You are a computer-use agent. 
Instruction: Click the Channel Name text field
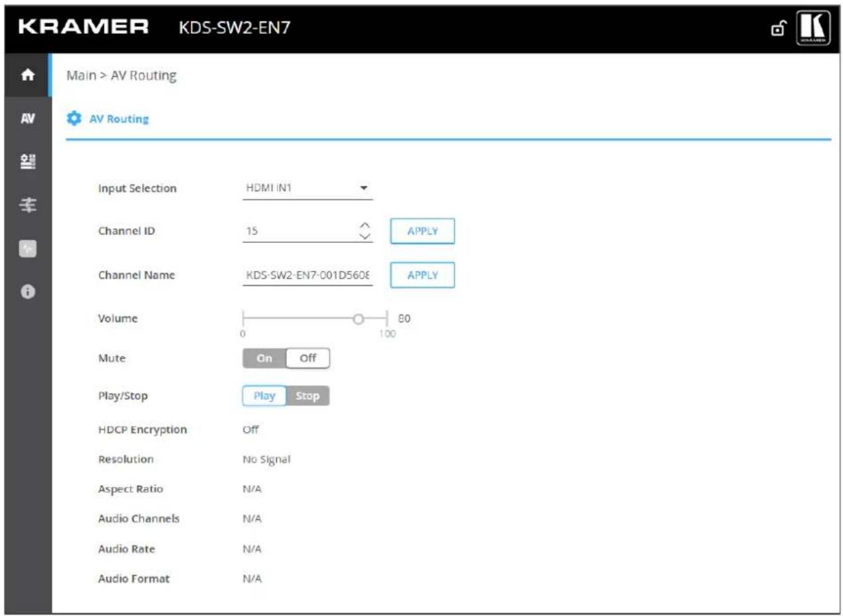(x=307, y=275)
